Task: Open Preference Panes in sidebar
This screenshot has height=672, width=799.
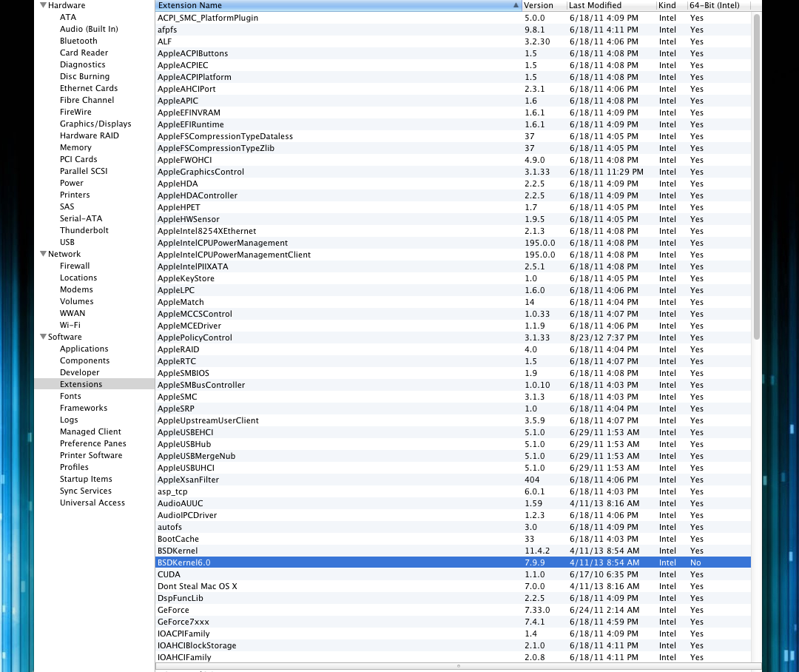Action: pos(92,443)
